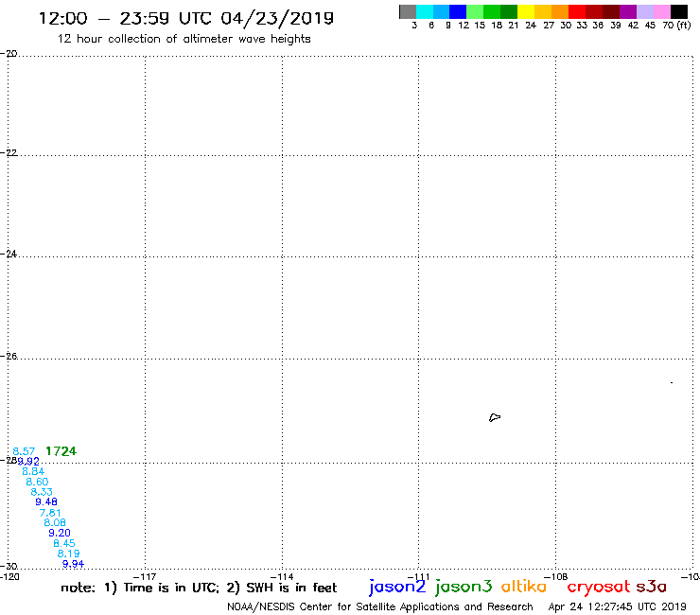Click the small island outline on map

(x=495, y=417)
